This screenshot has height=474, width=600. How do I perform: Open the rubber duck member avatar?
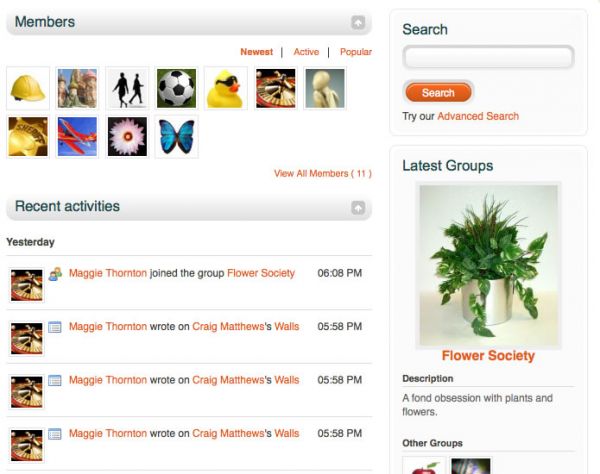[x=226, y=88]
